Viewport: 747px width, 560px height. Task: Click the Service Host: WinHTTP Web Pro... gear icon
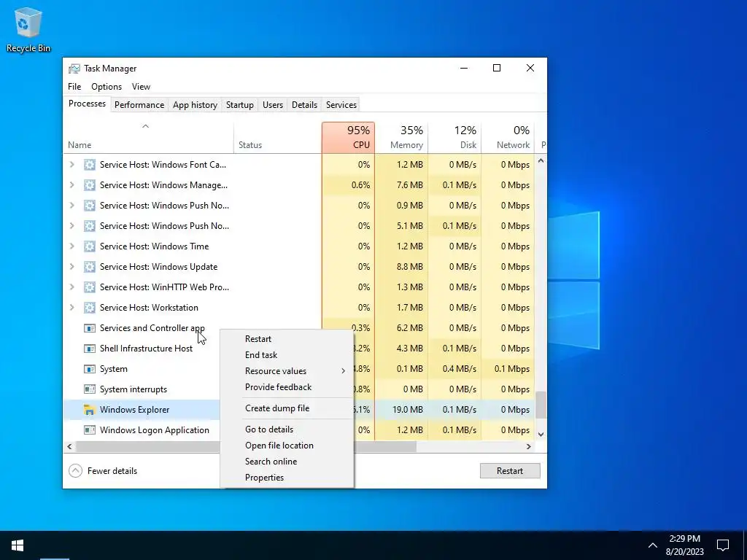click(90, 287)
